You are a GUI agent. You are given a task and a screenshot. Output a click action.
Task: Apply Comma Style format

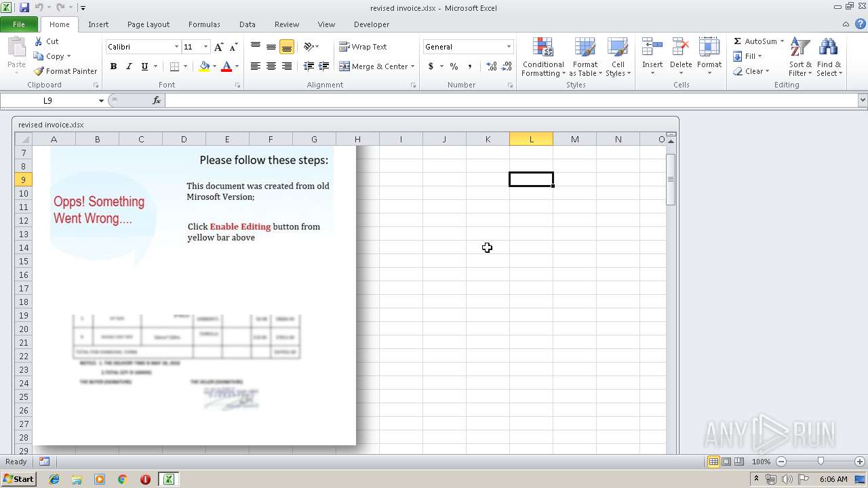point(469,66)
